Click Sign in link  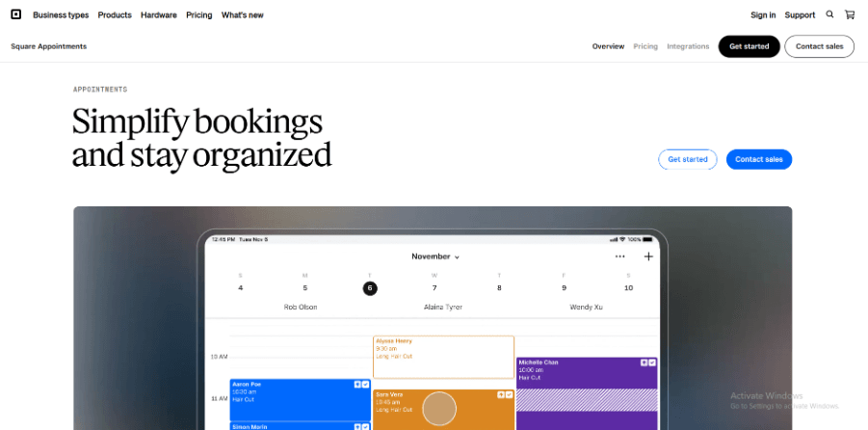tap(763, 15)
